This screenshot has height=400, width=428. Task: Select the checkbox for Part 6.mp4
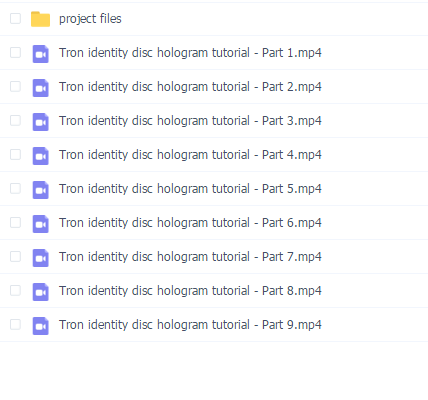tap(15, 223)
